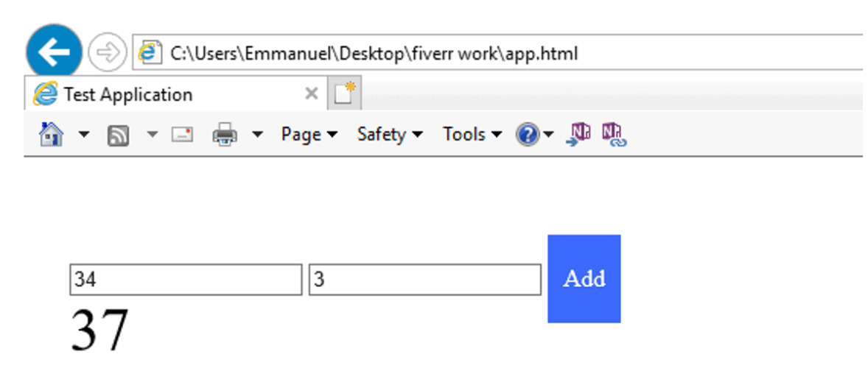Go back with the blue arrow button
This screenshot has height=368, width=868.
pos(55,52)
